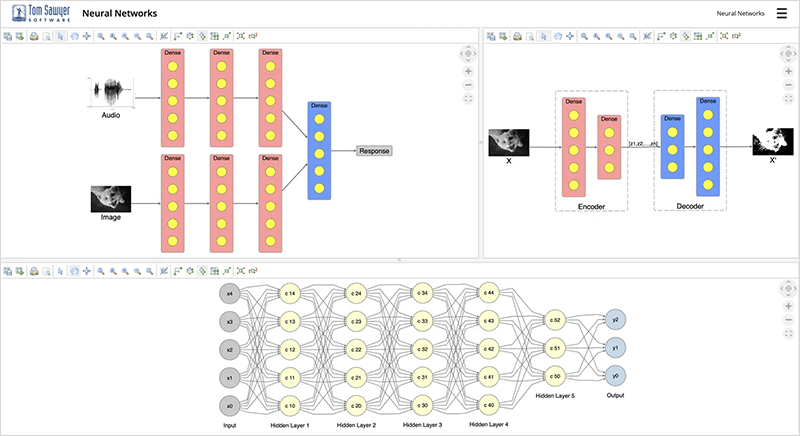Toggle the highlighted hierarchical layout in autoencoder panel toolbar
800x436 pixels.
tap(686, 36)
